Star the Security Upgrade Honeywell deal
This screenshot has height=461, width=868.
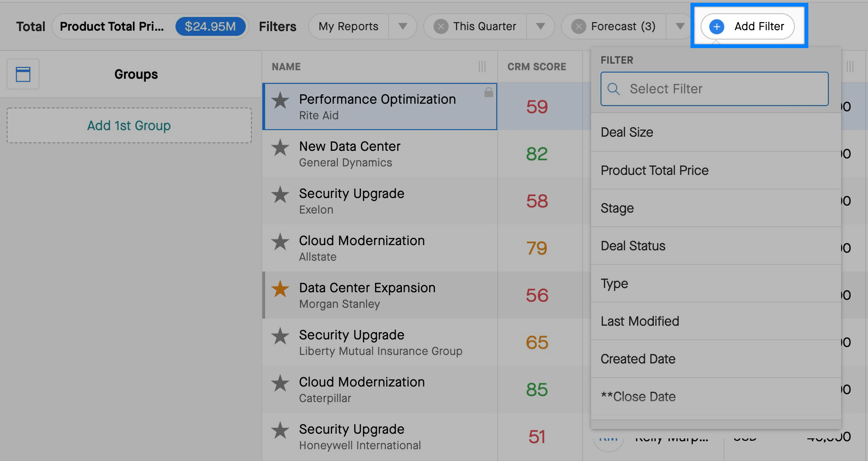(280, 430)
